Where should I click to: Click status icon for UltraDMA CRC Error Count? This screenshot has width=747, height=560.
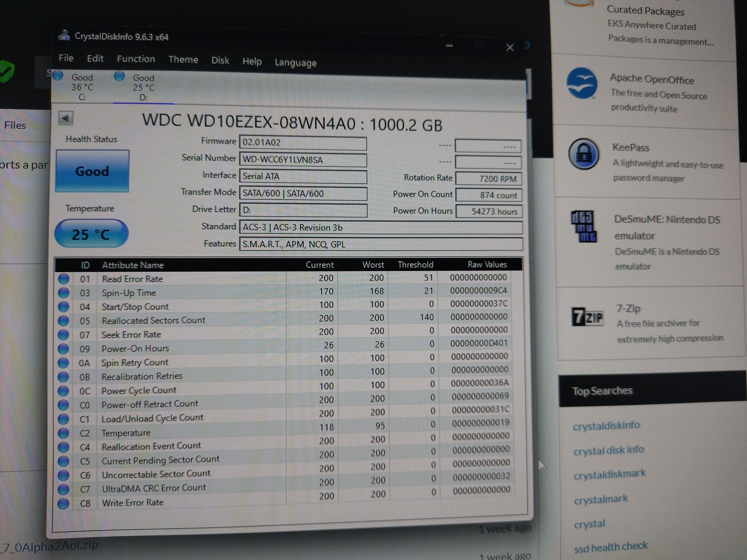click(x=63, y=489)
